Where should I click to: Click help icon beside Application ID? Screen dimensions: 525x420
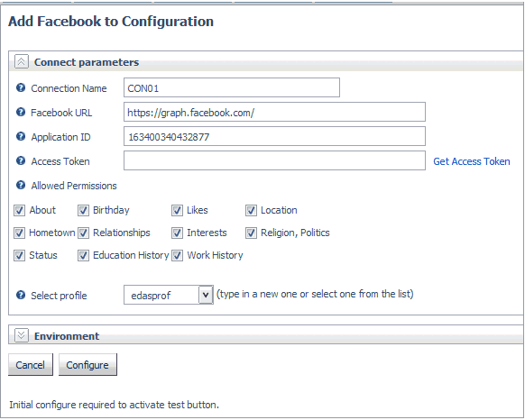21,136
